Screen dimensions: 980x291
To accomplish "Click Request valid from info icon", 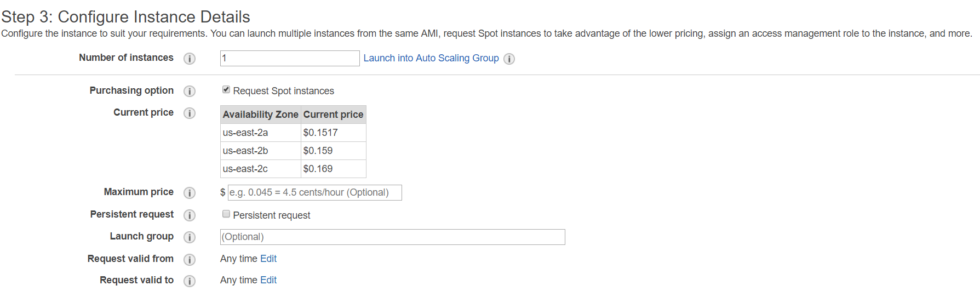I will point(190,259).
